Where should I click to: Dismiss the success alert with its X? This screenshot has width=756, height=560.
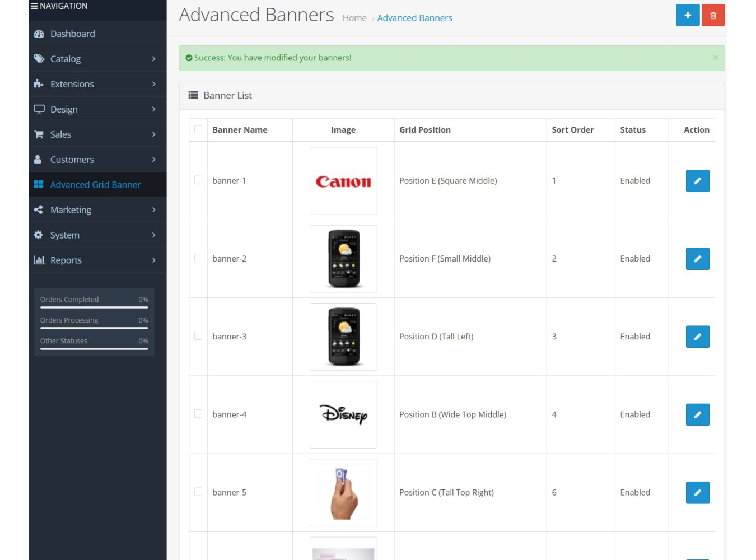pyautogui.click(x=715, y=58)
